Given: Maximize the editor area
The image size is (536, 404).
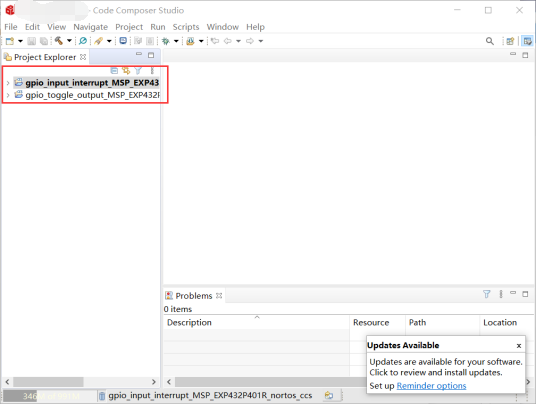Looking at the screenshot, I should 525,55.
